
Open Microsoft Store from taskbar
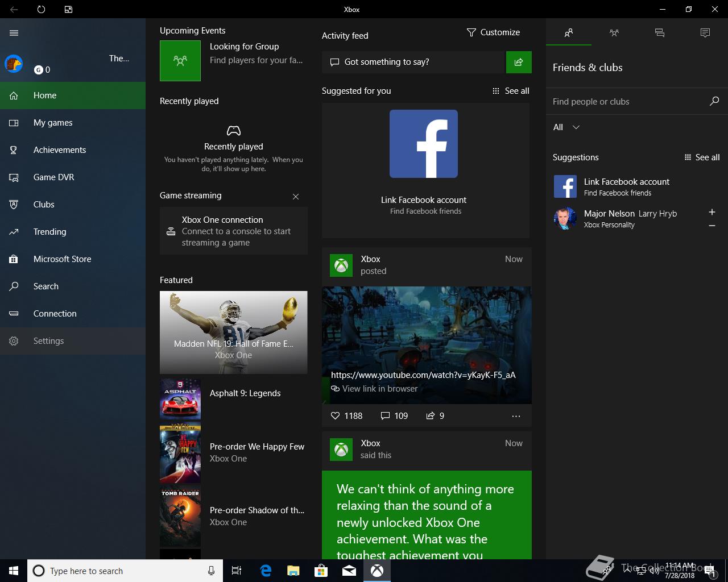pos(321,571)
